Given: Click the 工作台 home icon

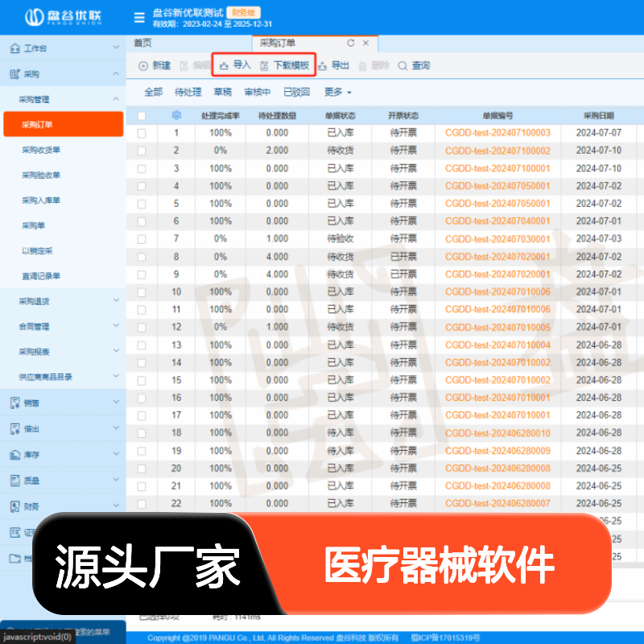Looking at the screenshot, I should [14, 48].
